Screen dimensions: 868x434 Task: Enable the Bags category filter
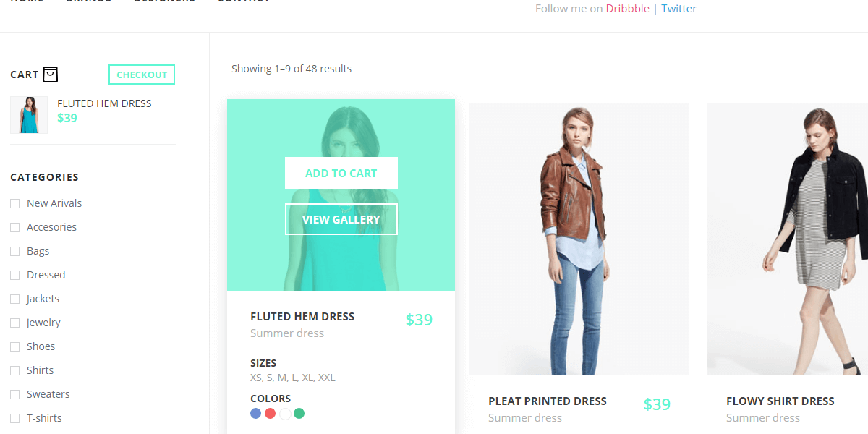(x=14, y=252)
